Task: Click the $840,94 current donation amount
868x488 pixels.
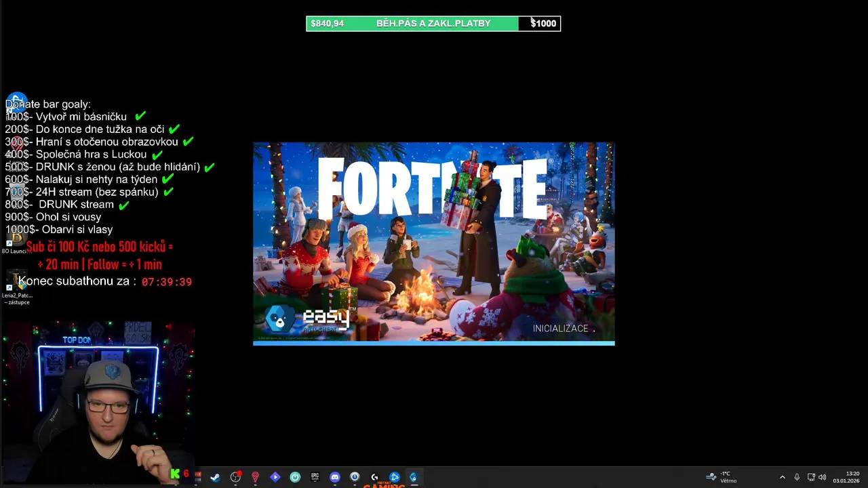Action: click(327, 23)
